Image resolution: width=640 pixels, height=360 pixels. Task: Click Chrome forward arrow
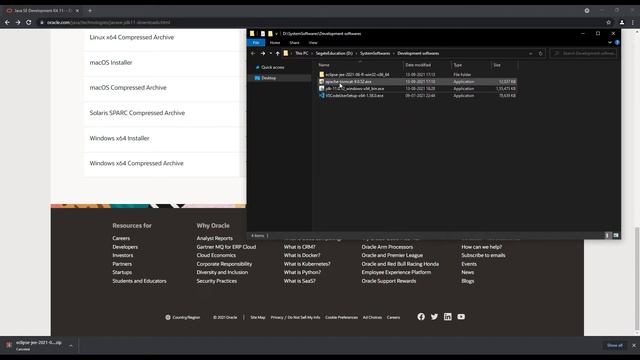click(x=18, y=22)
